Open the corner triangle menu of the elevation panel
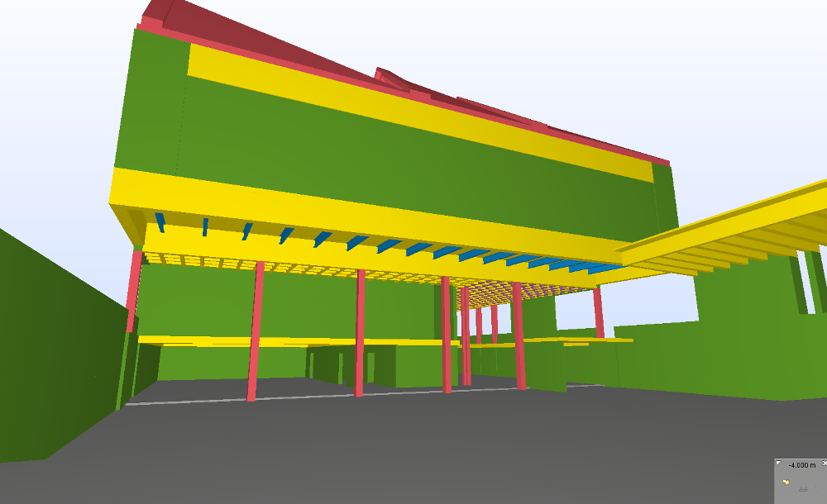 pyautogui.click(x=778, y=464)
